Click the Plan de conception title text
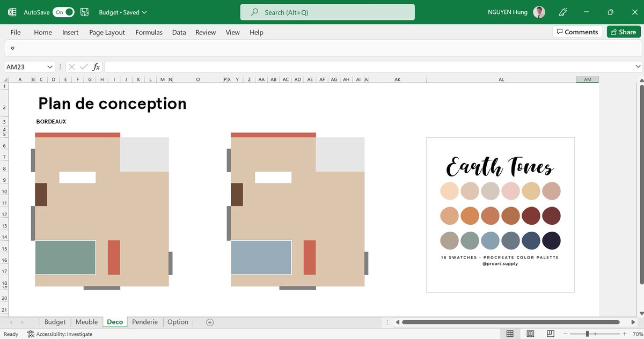644x339 pixels. [112, 103]
